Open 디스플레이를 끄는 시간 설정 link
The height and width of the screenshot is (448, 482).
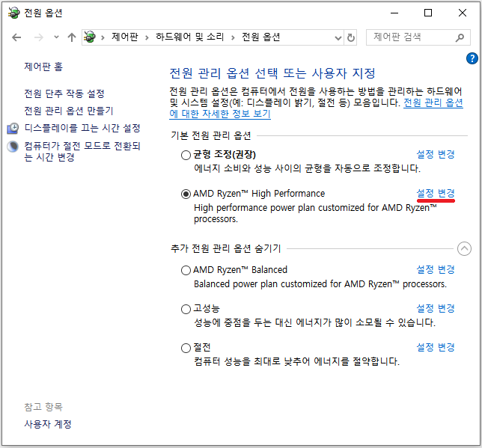82,128
